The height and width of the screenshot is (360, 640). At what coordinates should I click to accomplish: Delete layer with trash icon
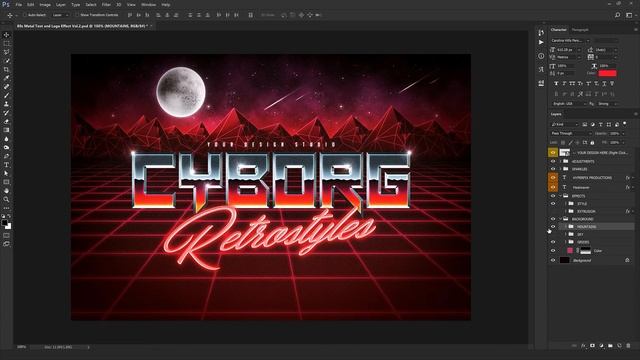click(x=628, y=346)
